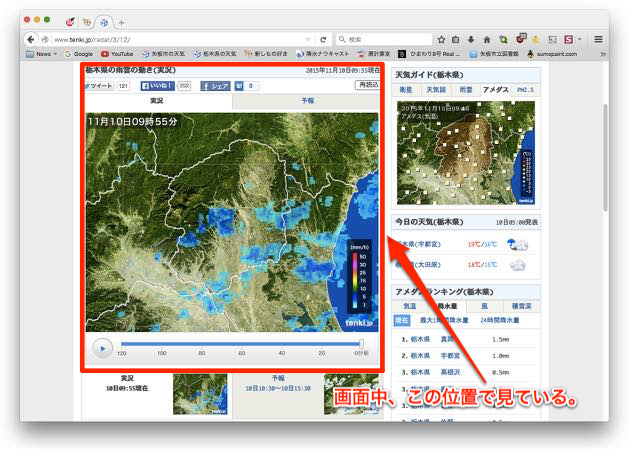Screen dimensions: 629x451
Task: Play the rain radar animation
Action: tap(101, 348)
